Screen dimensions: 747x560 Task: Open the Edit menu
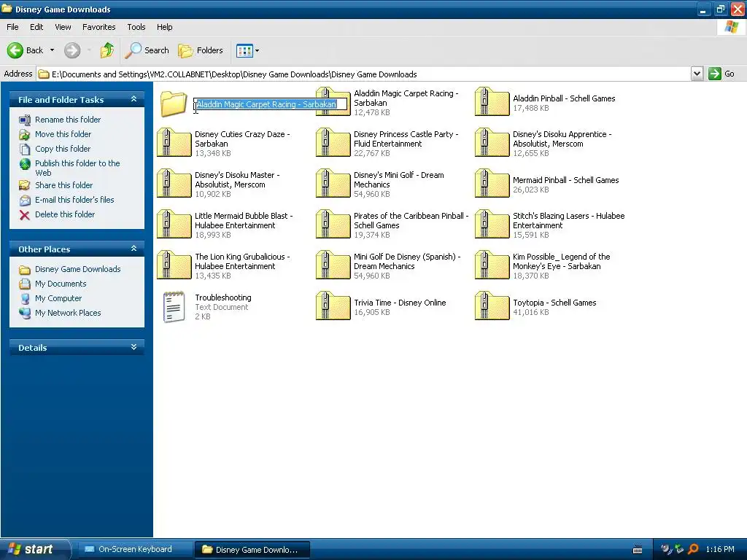(x=36, y=27)
